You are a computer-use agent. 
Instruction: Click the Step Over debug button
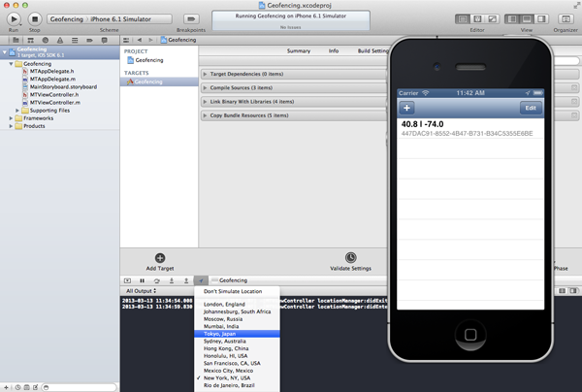click(156, 280)
